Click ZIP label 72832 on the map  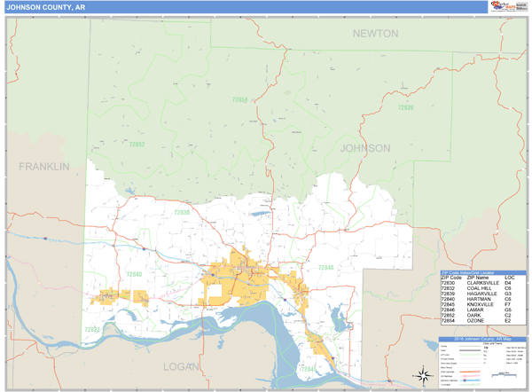point(92,330)
